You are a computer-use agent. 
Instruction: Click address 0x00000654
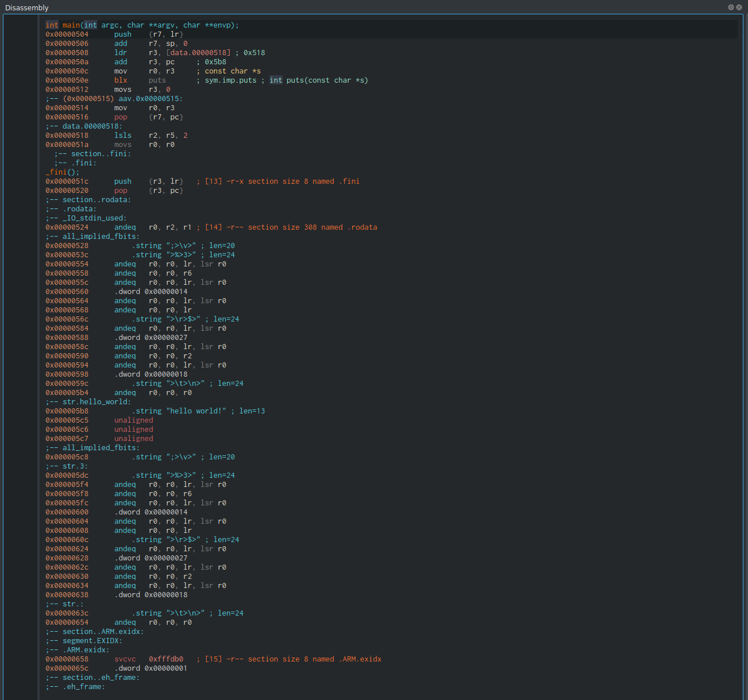[x=67, y=622]
